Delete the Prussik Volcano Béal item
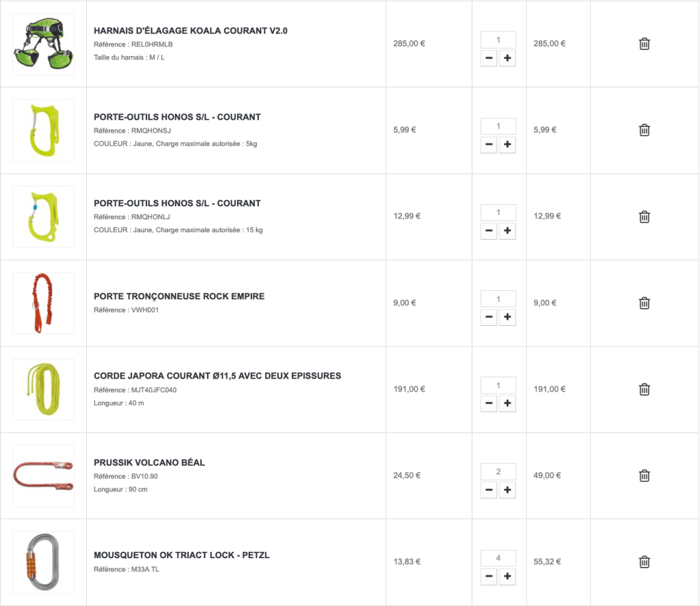Screen dimensions: 700x606 coord(644,476)
